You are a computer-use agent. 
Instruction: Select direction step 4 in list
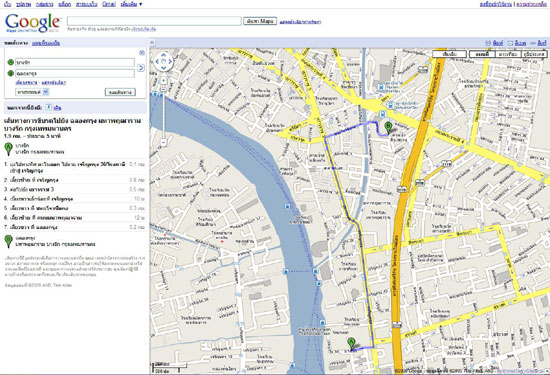[x=75, y=199]
